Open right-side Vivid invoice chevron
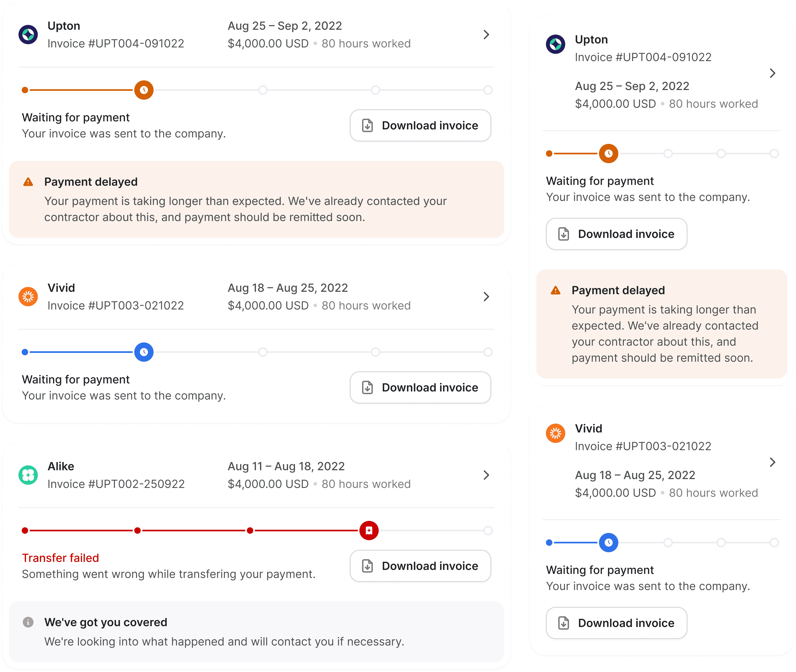 click(772, 462)
